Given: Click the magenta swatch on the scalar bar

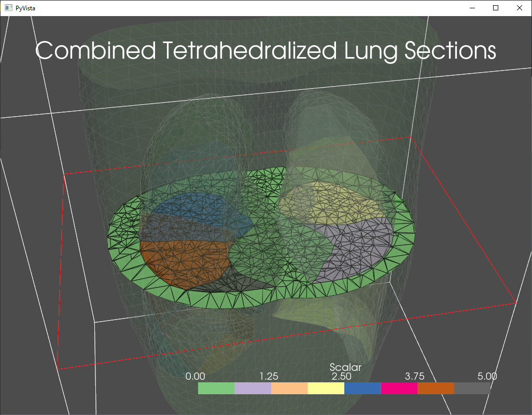Looking at the screenshot, I should pos(399,389).
